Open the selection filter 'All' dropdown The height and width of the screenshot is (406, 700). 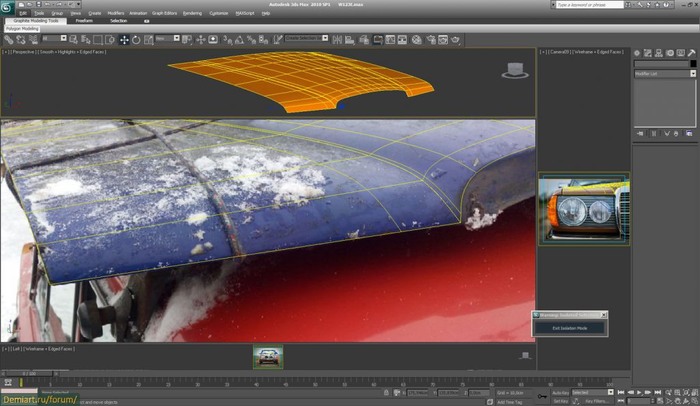point(54,38)
